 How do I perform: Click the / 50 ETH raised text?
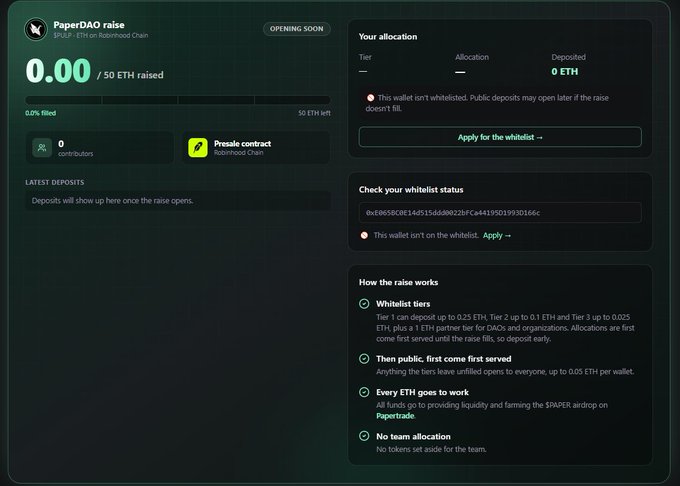(130, 75)
